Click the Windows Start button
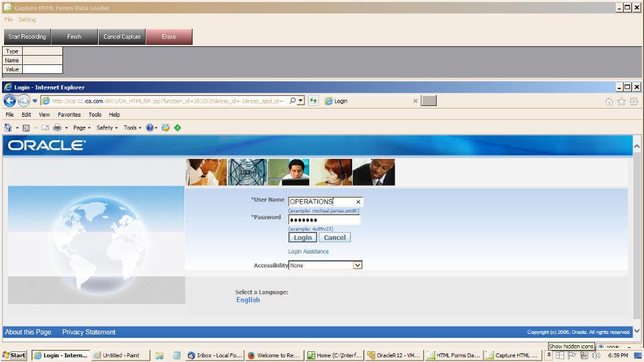The width and height of the screenshot is (644, 362). pos(14,355)
